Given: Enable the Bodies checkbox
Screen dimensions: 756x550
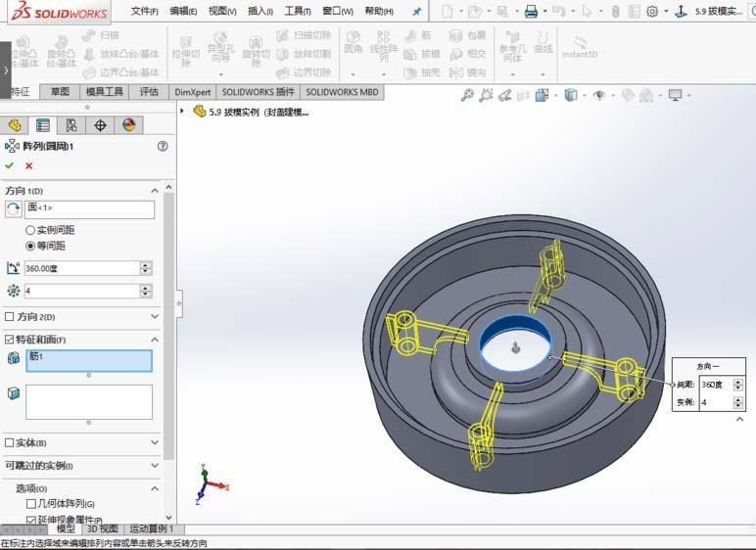Looking at the screenshot, I should point(9,442).
